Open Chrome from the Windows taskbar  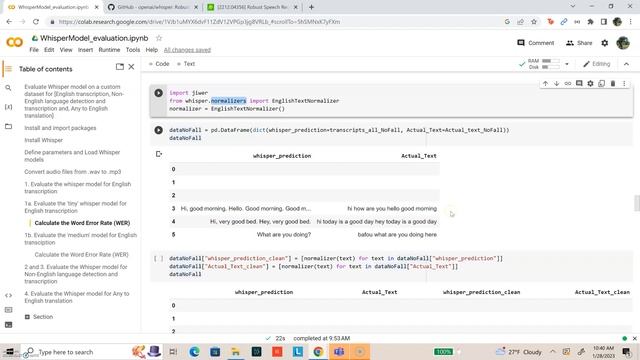pyautogui.click(x=318, y=352)
